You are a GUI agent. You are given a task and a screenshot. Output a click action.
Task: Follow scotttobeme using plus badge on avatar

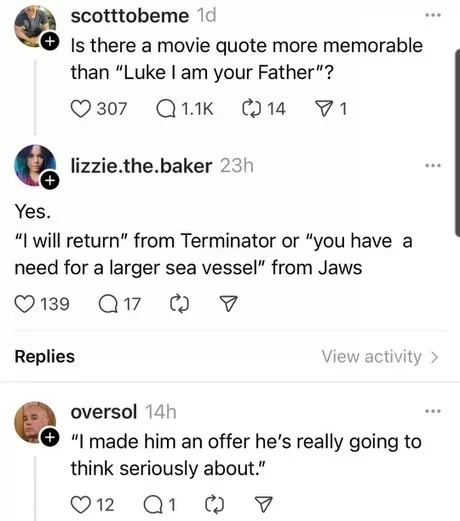click(50, 41)
